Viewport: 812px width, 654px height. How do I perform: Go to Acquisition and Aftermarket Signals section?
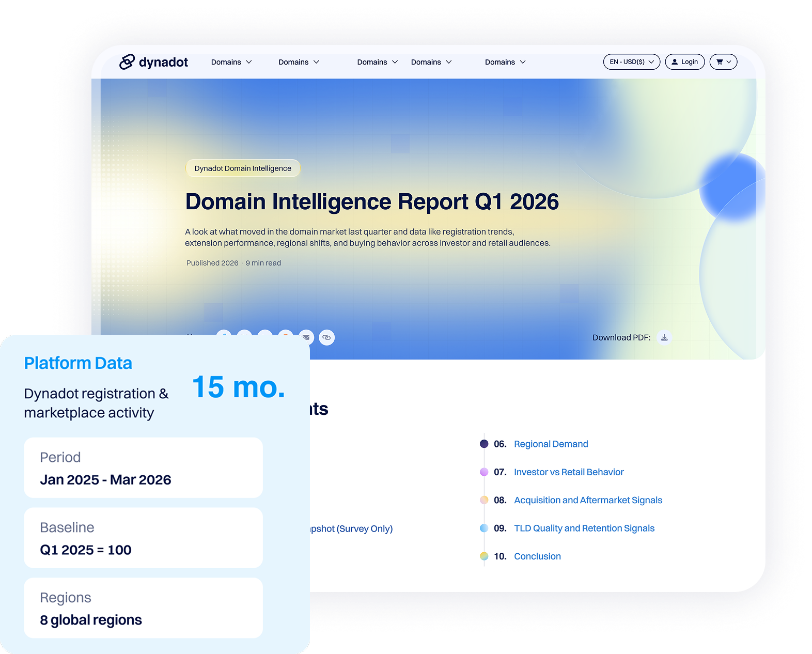[x=588, y=500]
